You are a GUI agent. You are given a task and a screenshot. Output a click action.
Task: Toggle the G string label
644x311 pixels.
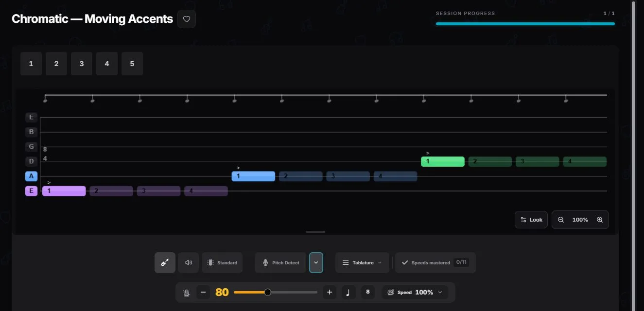point(31,147)
